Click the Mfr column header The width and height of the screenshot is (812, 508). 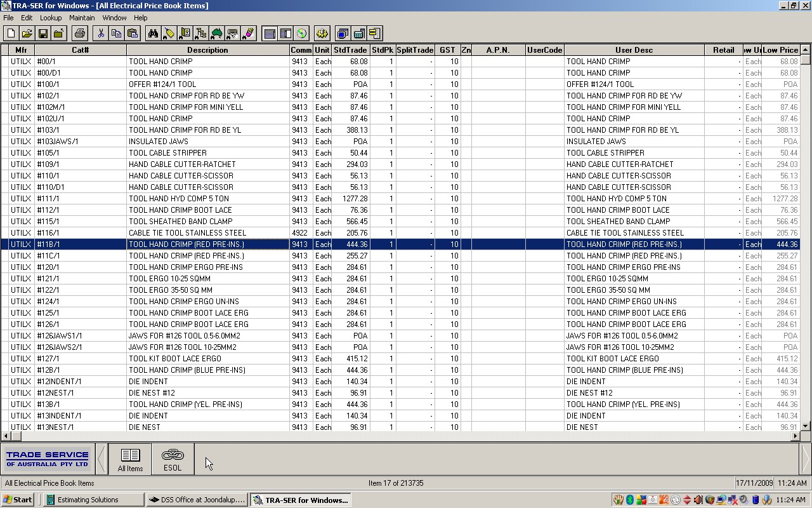click(22, 50)
